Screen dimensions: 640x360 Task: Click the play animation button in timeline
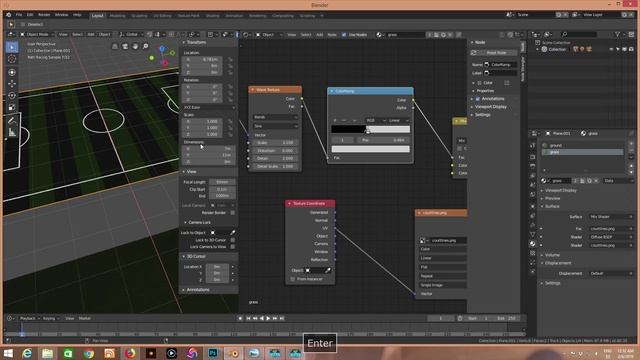[x=268, y=318]
